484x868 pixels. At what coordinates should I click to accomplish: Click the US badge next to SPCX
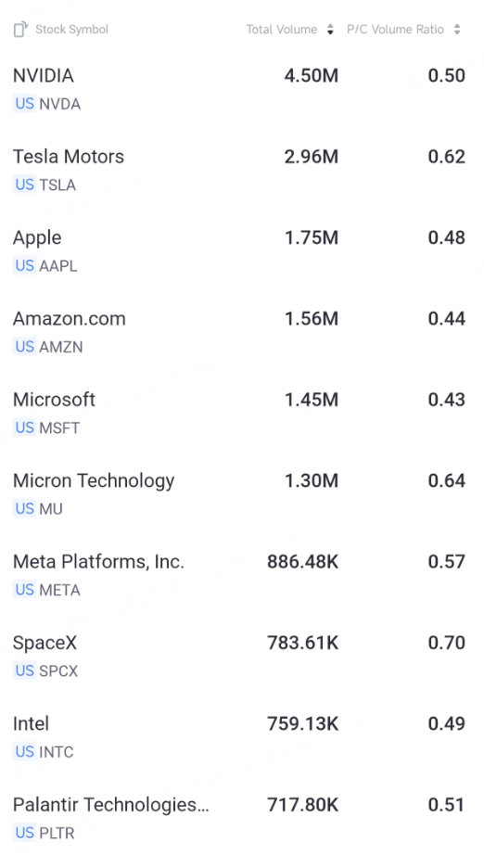pos(25,670)
